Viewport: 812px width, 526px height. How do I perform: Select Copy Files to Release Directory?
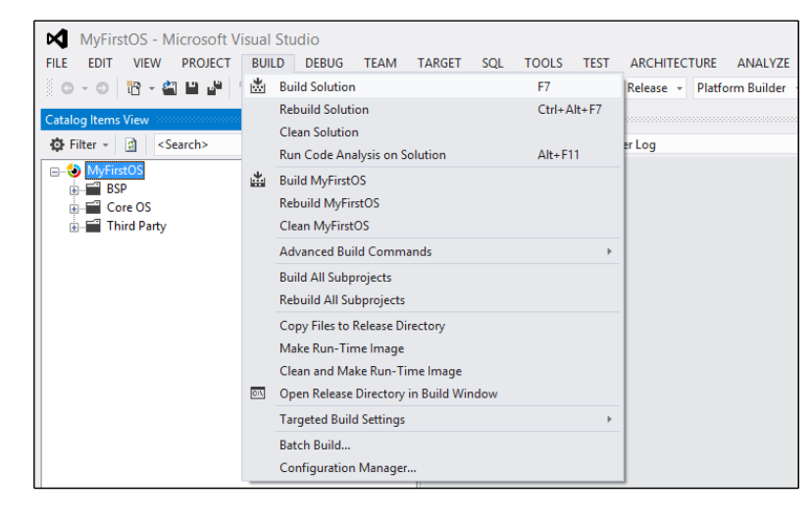point(432,326)
